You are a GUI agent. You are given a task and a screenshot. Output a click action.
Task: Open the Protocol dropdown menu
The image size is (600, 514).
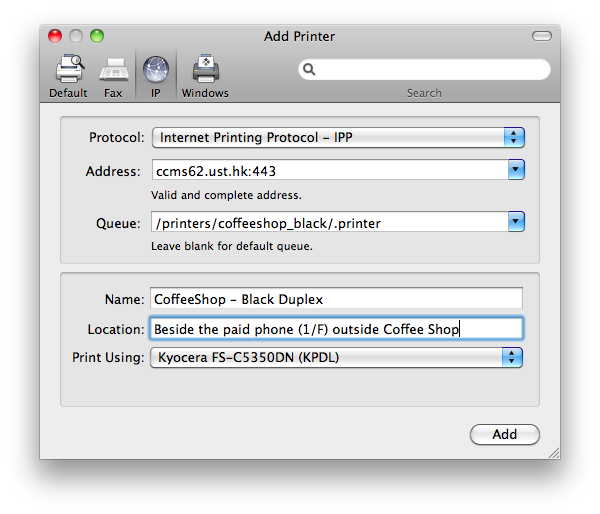click(x=514, y=137)
